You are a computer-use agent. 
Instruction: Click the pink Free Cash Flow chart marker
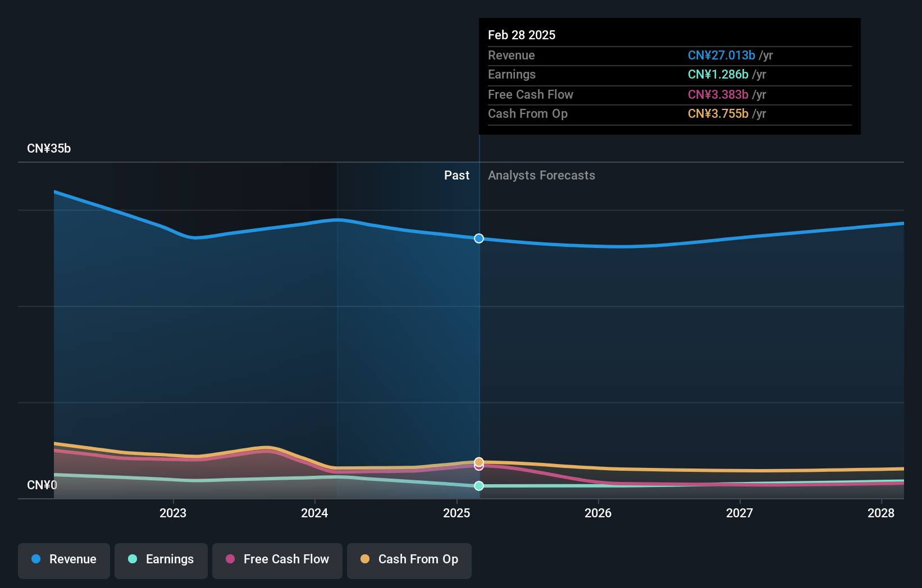[478, 467]
